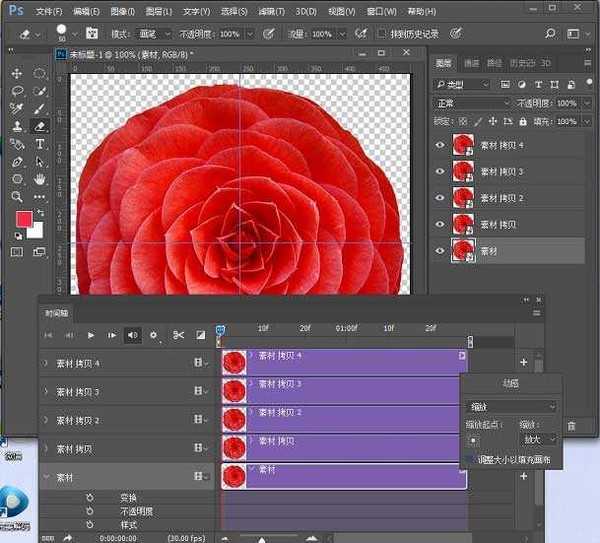Click the scissors split icon in timeline

point(178,335)
